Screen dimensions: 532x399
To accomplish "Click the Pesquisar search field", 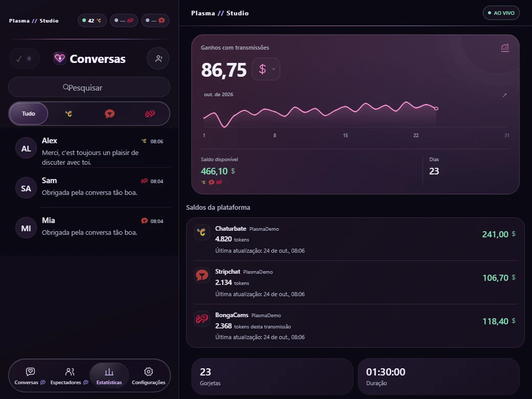I will coord(89,87).
